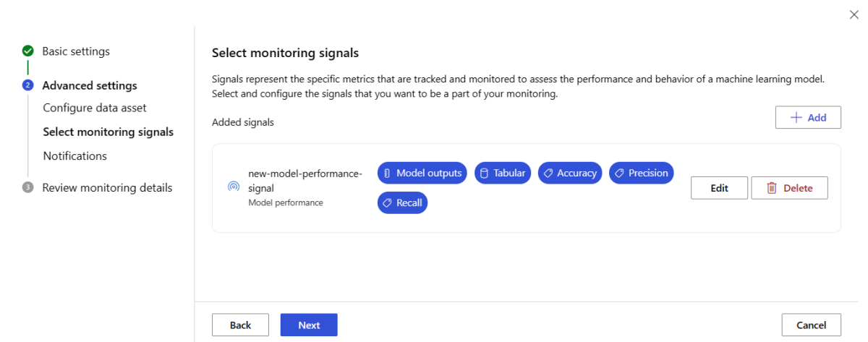
Task: Select the Recall metric tag
Action: [x=402, y=203]
